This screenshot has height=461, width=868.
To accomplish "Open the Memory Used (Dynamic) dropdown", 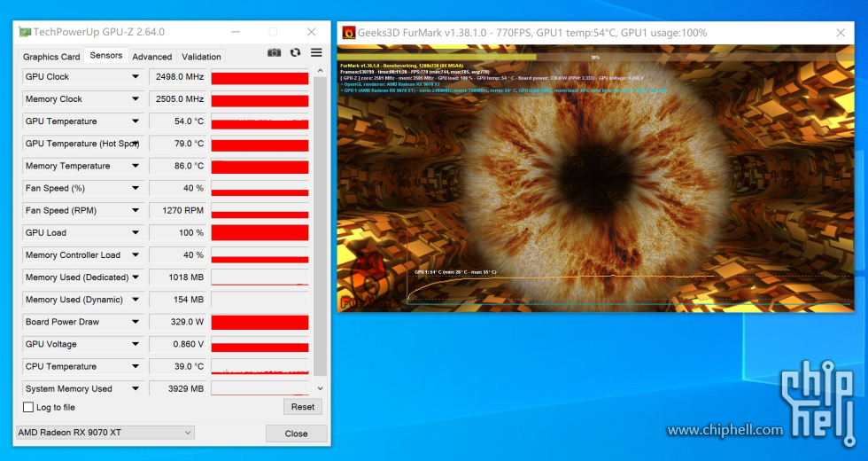I will click(x=135, y=300).
